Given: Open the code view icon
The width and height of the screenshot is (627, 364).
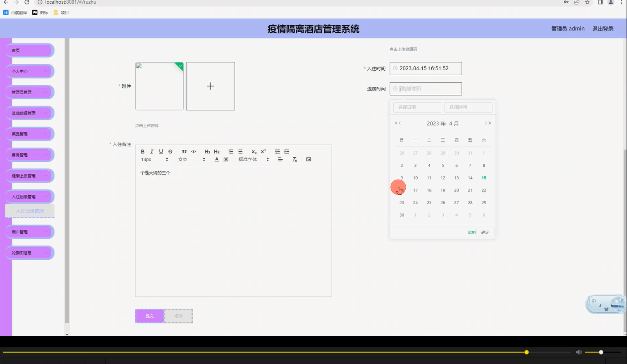Looking at the screenshot, I should point(193,151).
